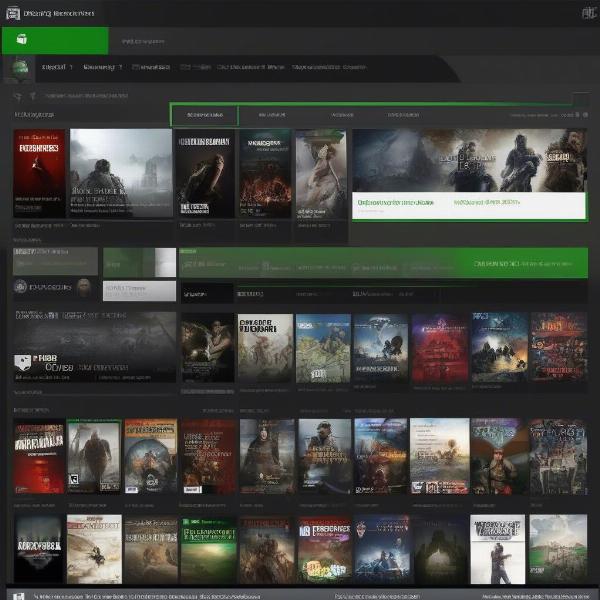Open the wide banner with armored soldiers
The image size is (600, 600).
click(x=469, y=160)
